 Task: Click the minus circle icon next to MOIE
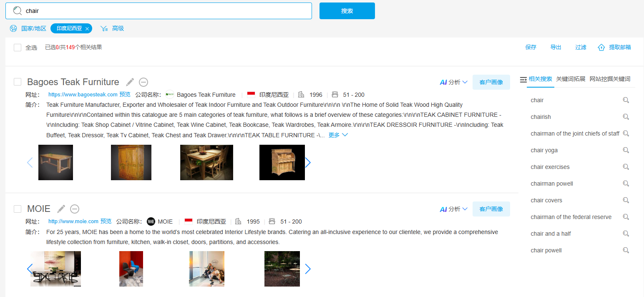75,209
